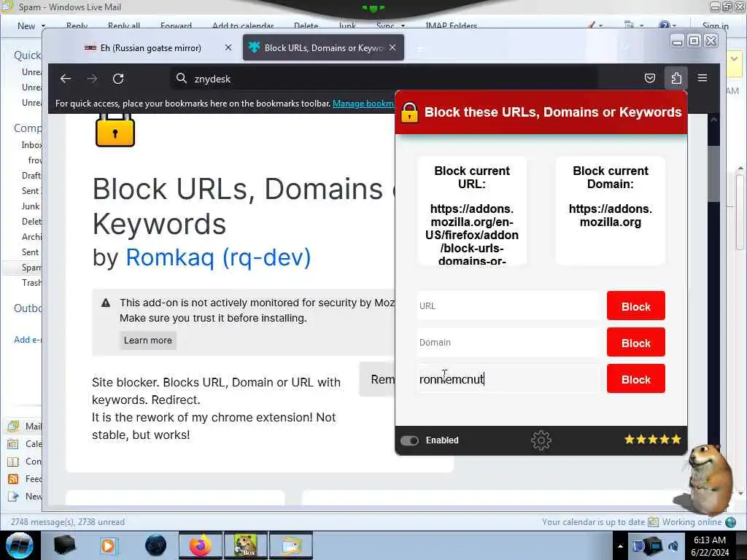Select the Drafts folder in Live Mail
The image size is (747, 560).
31,176
